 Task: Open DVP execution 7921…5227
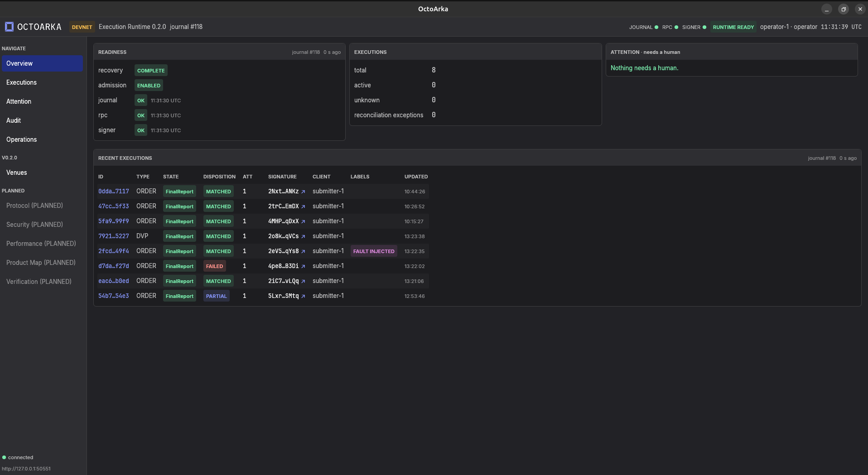point(114,236)
